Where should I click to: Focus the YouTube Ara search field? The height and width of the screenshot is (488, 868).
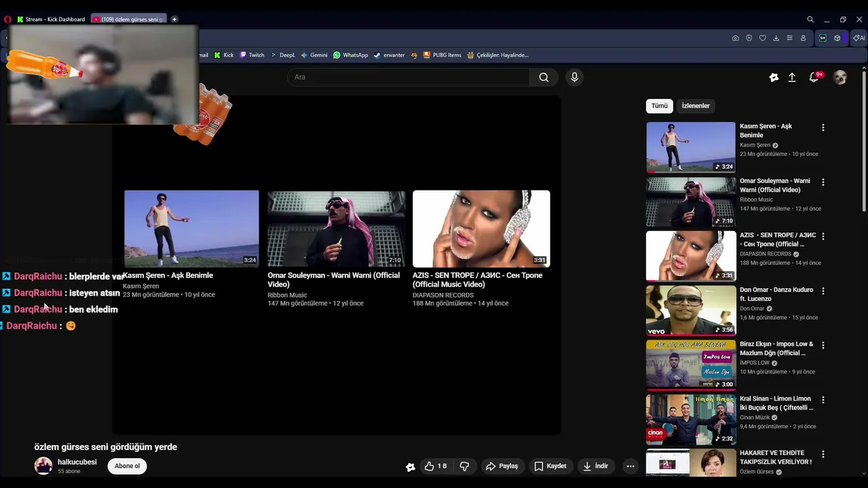click(x=408, y=77)
